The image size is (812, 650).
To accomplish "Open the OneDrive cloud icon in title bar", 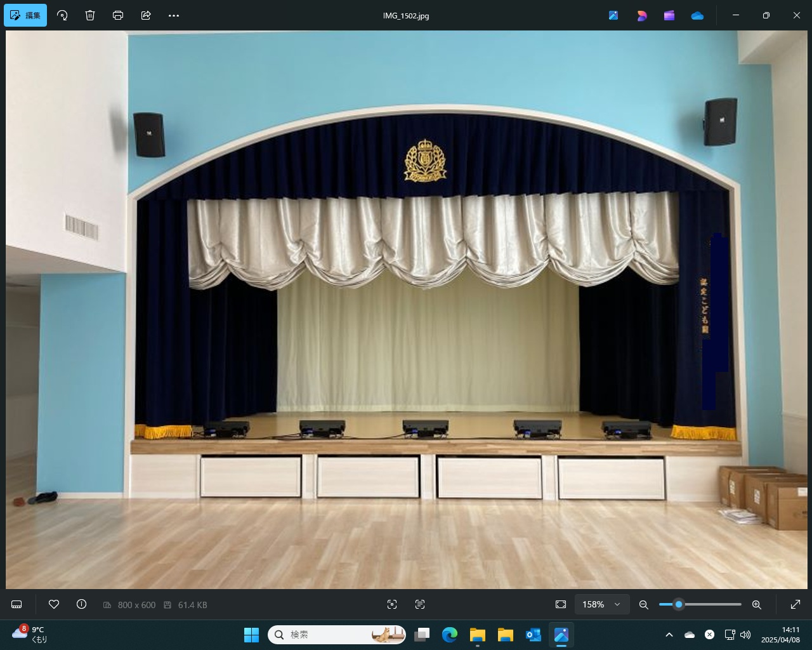I will (697, 15).
